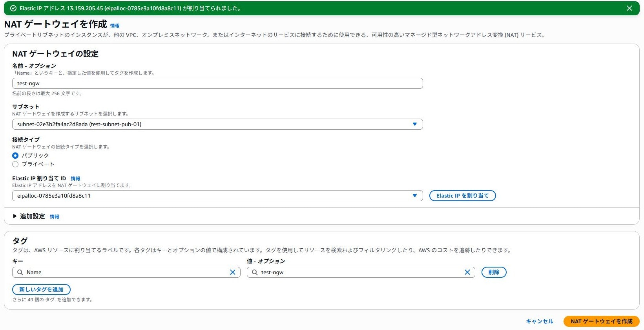Image resolution: width=644 pixels, height=330 pixels.
Task: Click NAT ゲートウェイを作成 submit button
Action: click(x=602, y=321)
